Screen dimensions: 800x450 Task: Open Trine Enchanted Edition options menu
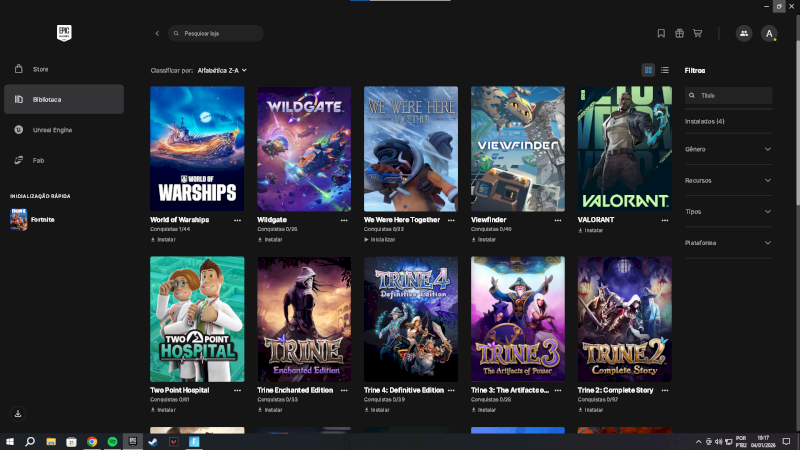pyautogui.click(x=344, y=390)
